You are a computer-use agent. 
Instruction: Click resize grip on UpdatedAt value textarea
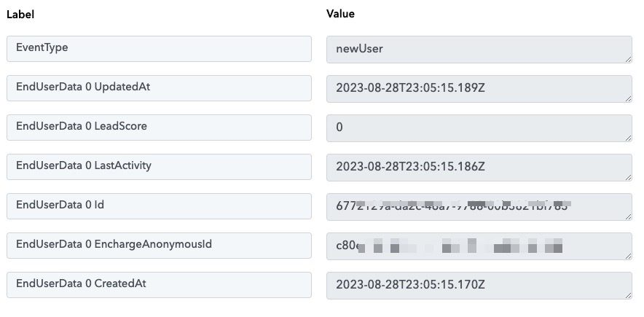pos(628,98)
